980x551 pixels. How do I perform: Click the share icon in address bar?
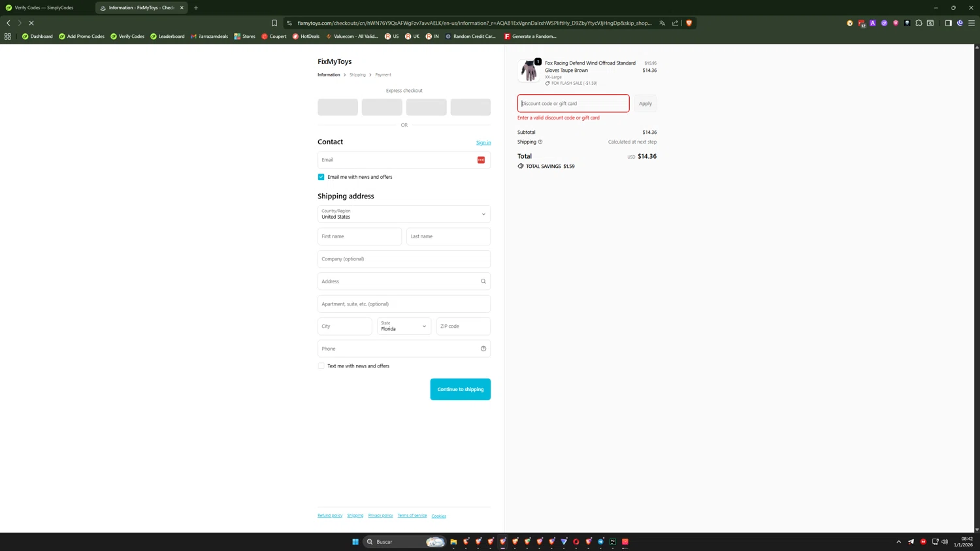675,23
